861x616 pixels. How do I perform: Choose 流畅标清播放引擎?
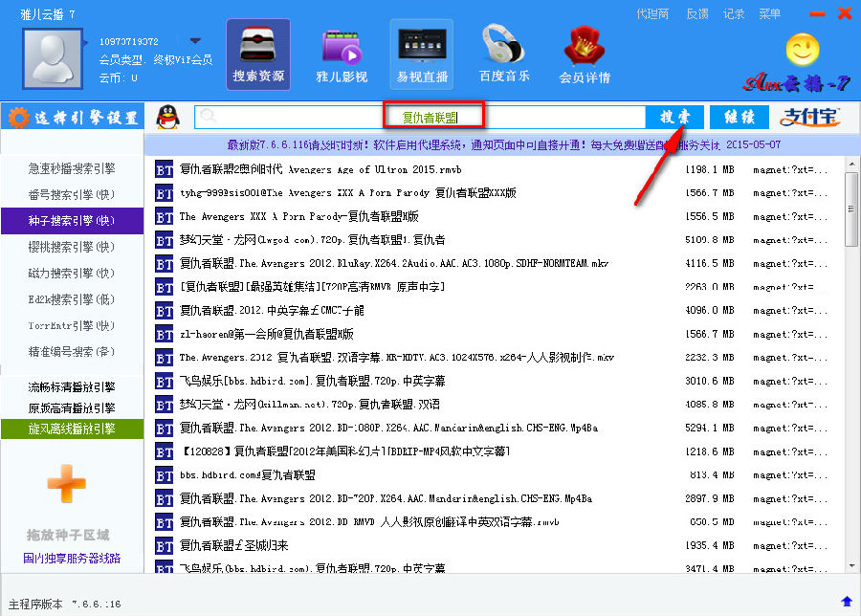[72, 387]
